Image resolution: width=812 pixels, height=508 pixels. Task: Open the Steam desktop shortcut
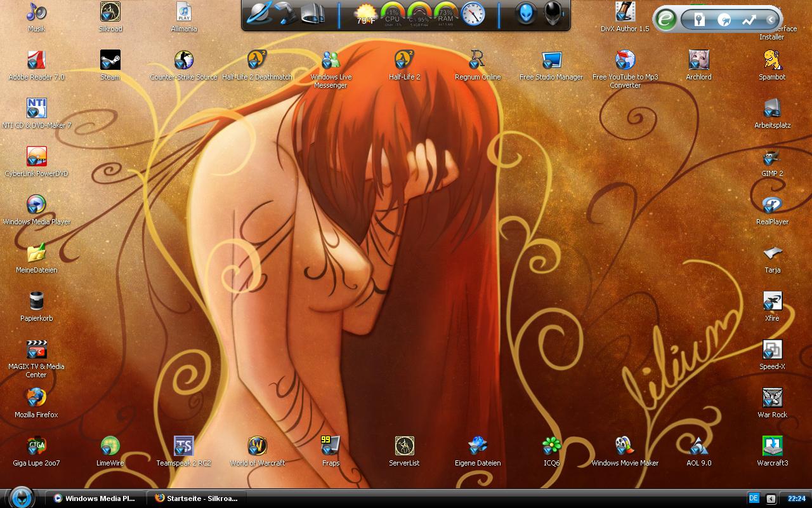110,61
